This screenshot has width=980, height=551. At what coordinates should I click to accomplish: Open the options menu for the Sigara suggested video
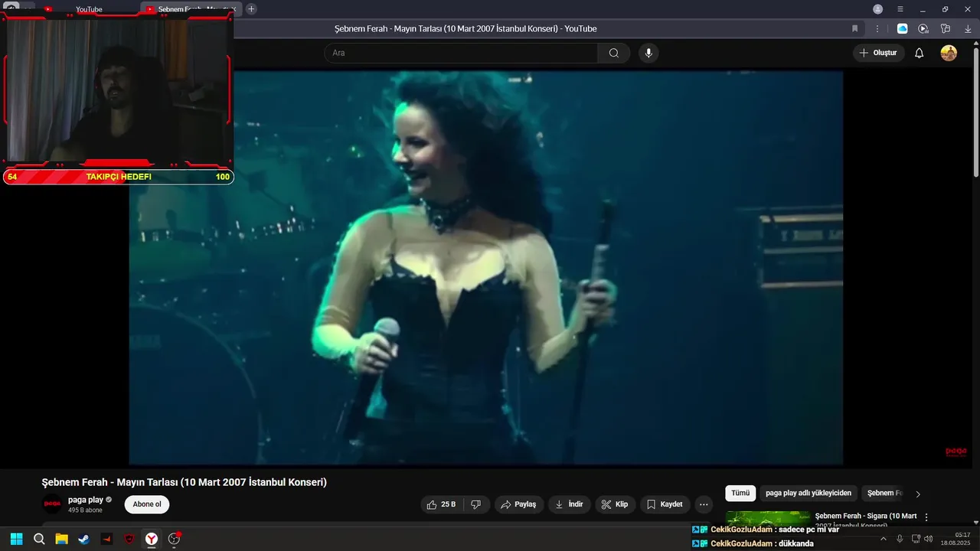tap(926, 517)
